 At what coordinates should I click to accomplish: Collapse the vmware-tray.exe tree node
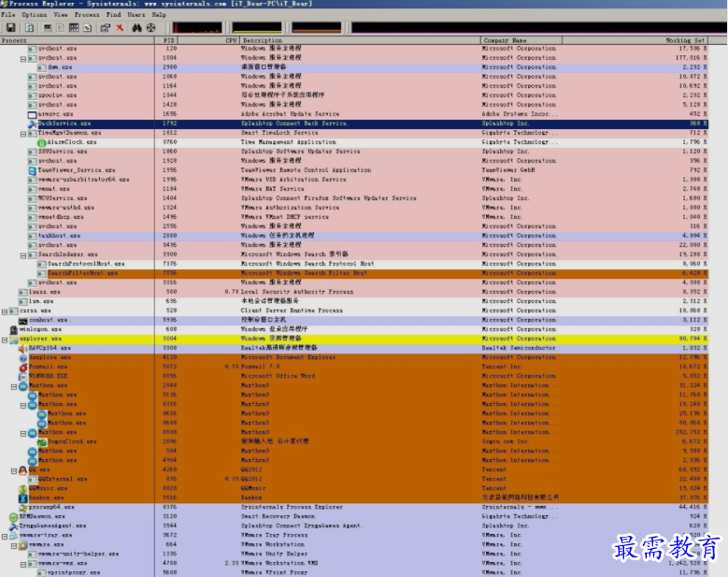[x=5, y=535]
